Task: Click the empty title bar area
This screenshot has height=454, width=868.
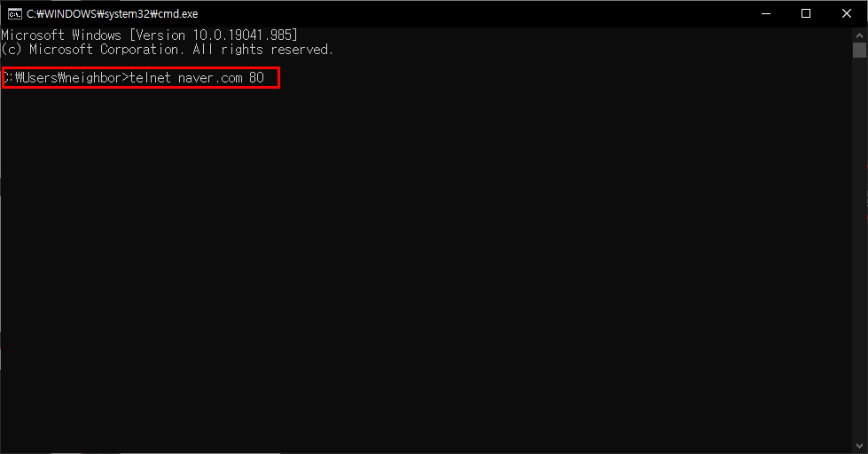Action: click(471, 14)
